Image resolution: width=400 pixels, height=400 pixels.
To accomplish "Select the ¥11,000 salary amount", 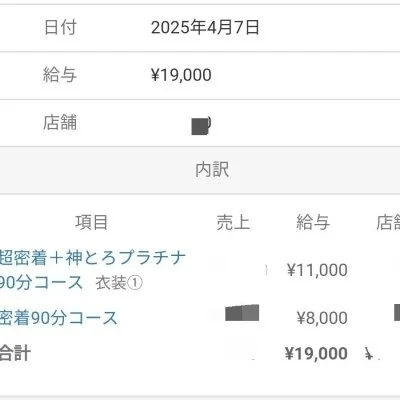I will [x=317, y=270].
